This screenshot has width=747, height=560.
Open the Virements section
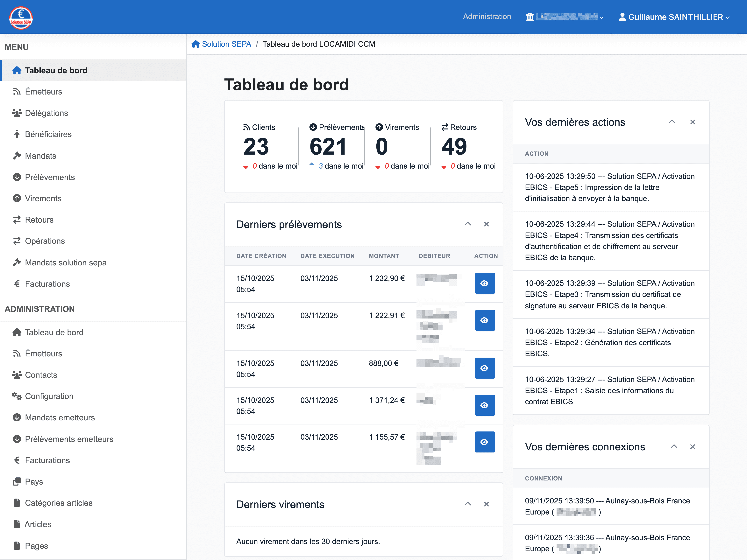tap(43, 199)
